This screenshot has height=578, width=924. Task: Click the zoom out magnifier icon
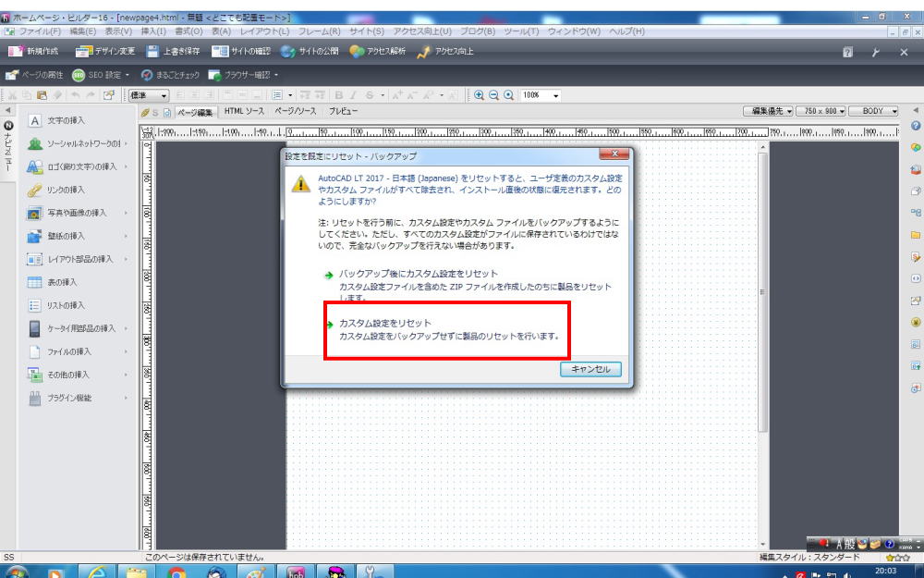(x=493, y=95)
